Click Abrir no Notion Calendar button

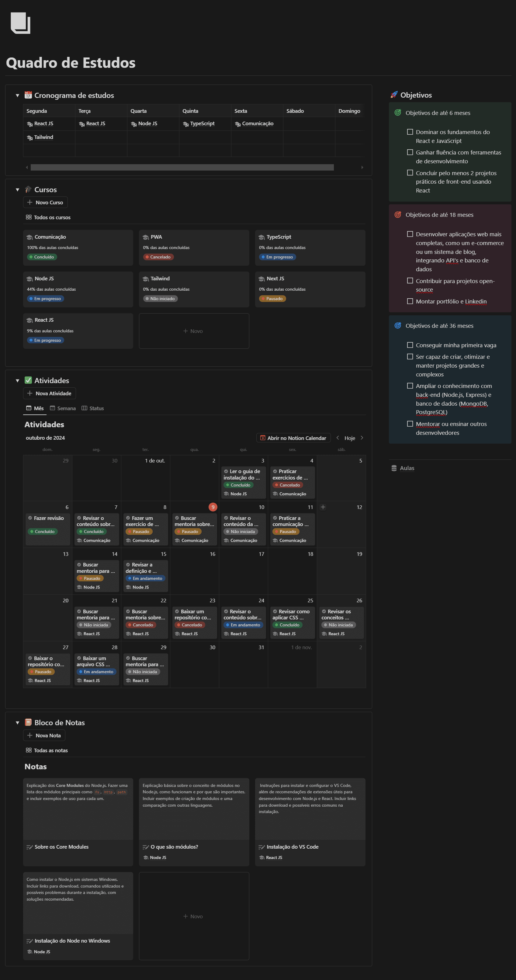coord(293,438)
